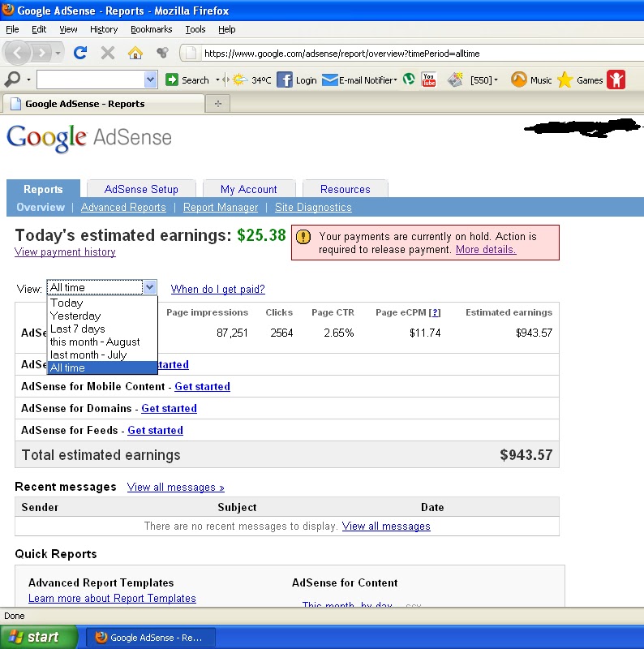Viewport: 644px width, 649px height.
Task: Click More details in payment hold warning
Action: click(x=486, y=250)
